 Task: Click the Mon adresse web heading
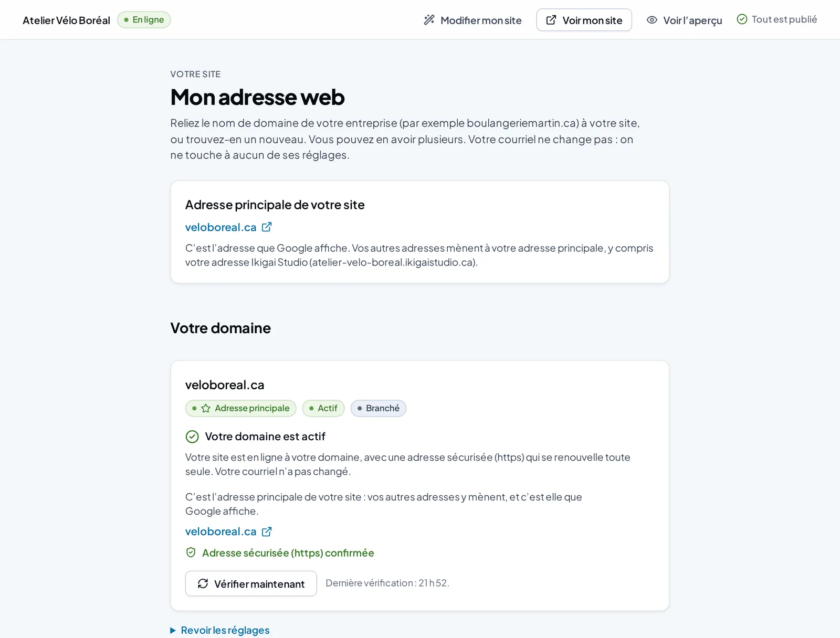257,97
